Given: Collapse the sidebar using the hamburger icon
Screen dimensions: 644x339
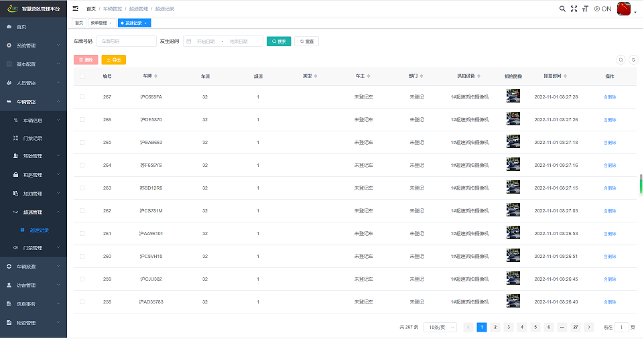Looking at the screenshot, I should [x=75, y=9].
